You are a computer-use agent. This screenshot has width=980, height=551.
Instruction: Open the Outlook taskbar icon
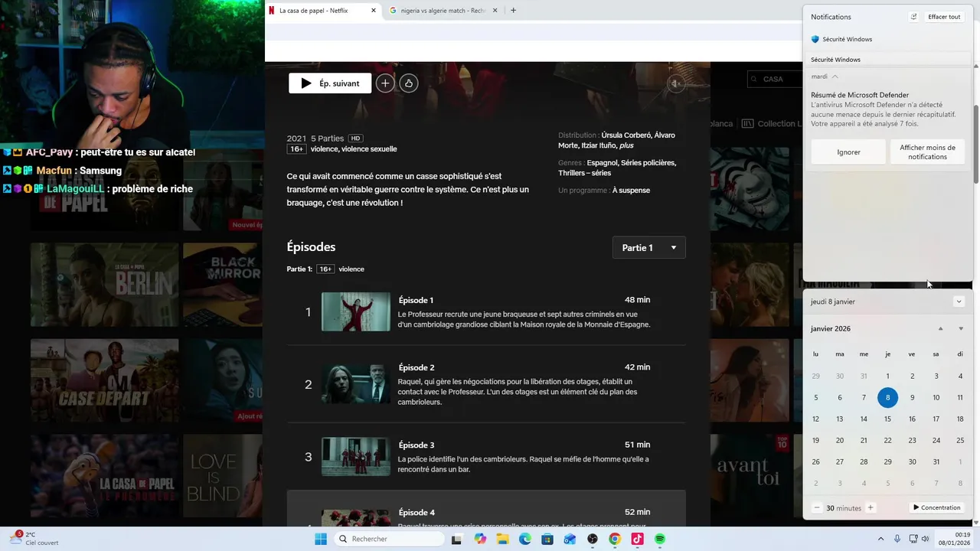tap(570, 540)
